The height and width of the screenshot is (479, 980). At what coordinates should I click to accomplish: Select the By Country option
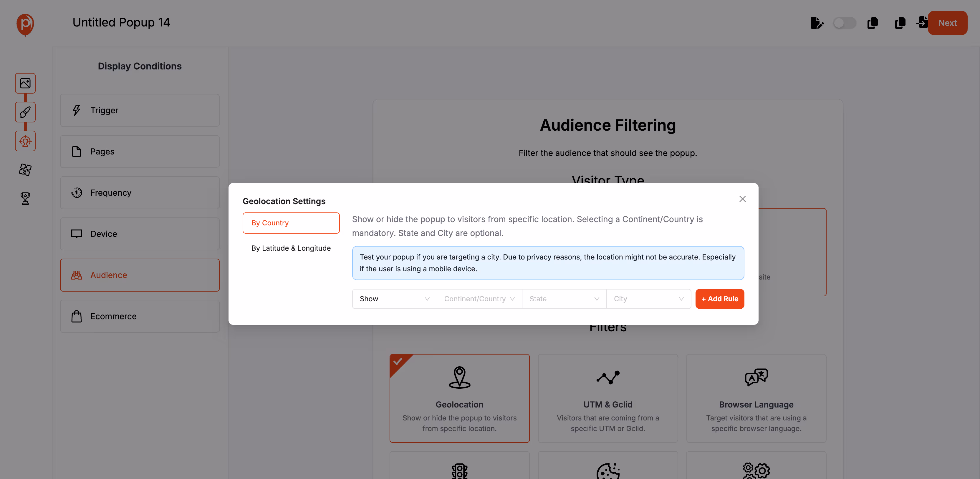[291, 223]
